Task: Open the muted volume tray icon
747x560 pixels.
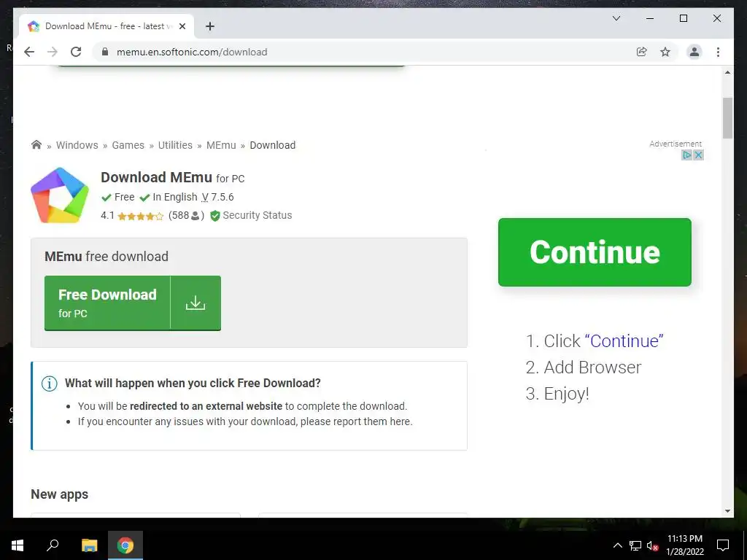Action: [x=653, y=545]
